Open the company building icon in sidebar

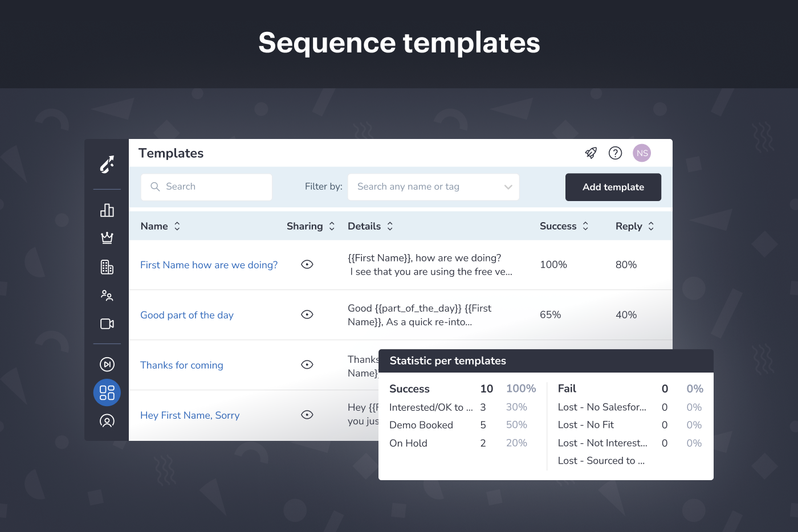[107, 267]
